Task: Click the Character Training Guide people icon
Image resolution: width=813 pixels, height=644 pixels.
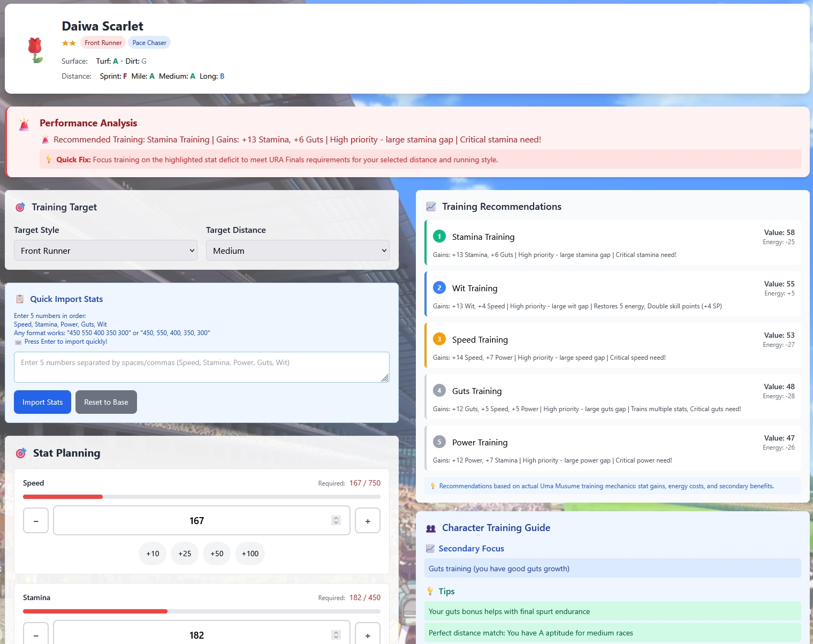Action: [431, 528]
